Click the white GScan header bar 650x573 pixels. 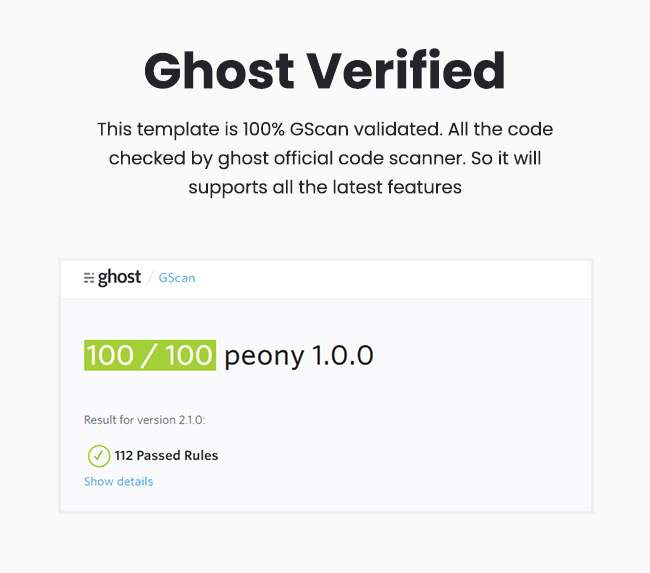326,279
